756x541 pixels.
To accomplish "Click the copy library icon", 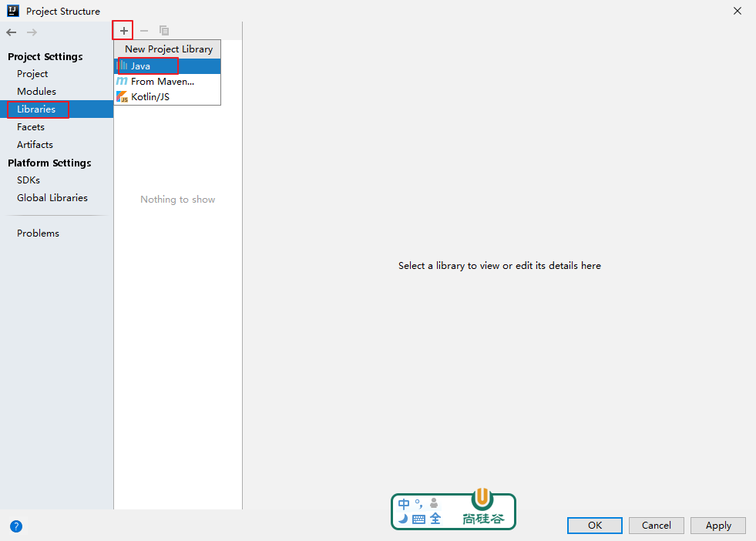I will (x=164, y=31).
